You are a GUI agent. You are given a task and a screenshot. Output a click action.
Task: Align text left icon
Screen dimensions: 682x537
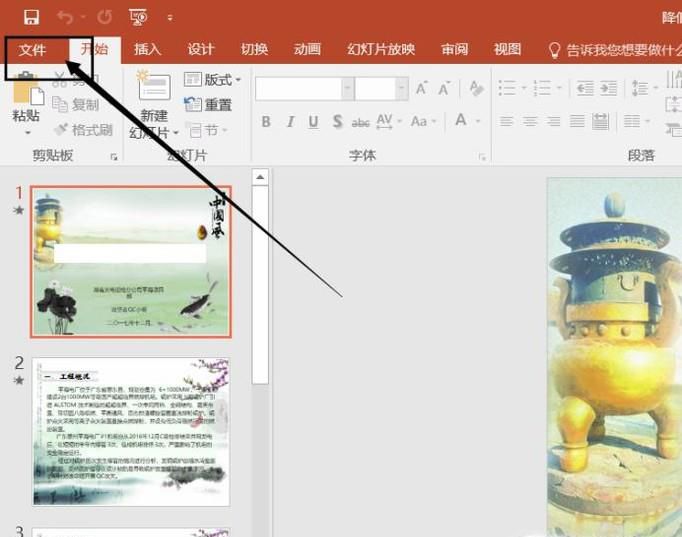[x=506, y=121]
